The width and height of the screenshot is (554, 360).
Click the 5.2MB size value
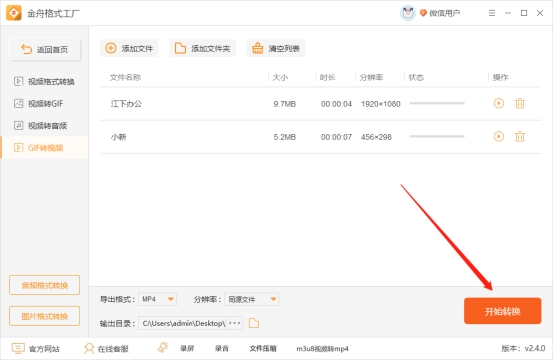point(284,137)
